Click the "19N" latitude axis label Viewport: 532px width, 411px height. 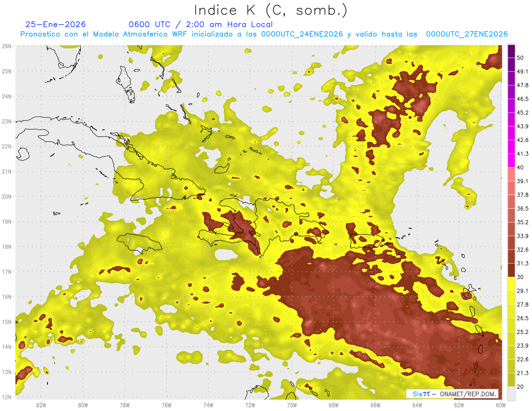pos(7,221)
